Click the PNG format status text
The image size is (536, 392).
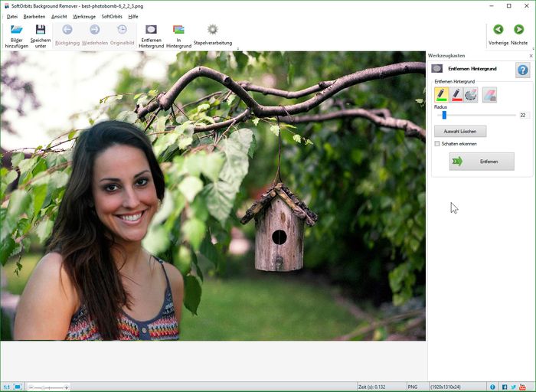413,387
